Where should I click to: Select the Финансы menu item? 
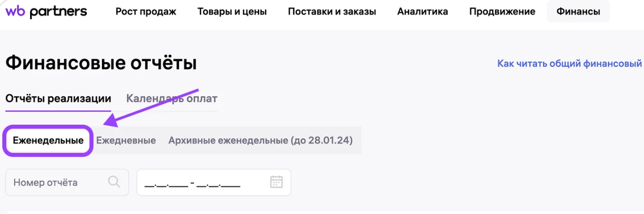(578, 11)
